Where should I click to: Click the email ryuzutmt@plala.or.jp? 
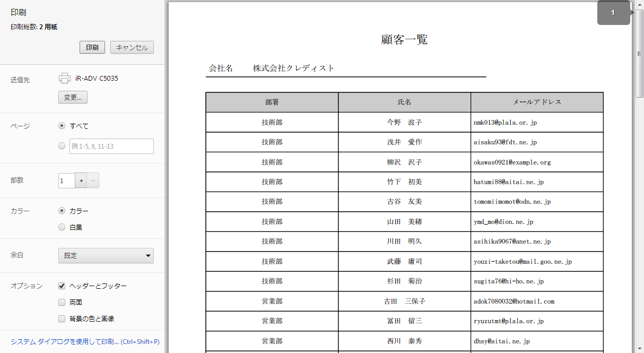(x=509, y=321)
